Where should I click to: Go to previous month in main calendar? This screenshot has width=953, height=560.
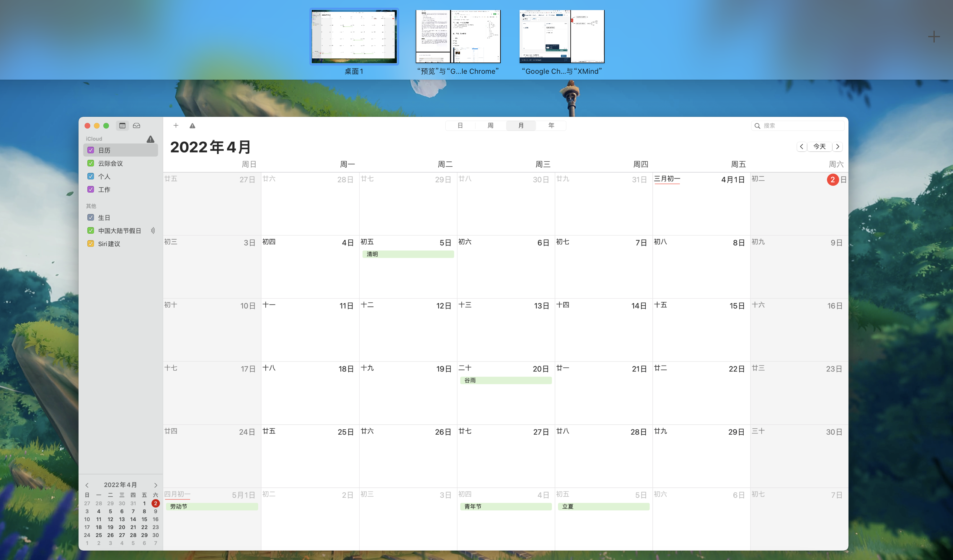[x=801, y=147]
